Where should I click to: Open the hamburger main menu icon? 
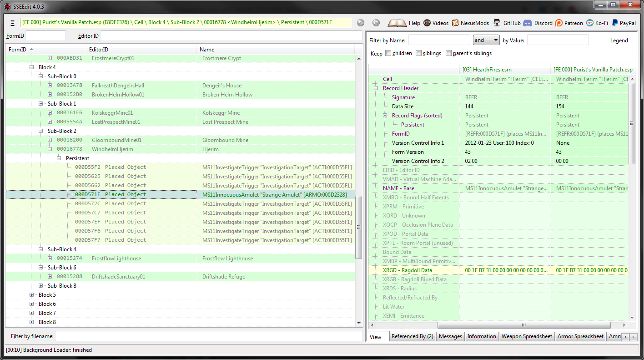click(x=12, y=23)
